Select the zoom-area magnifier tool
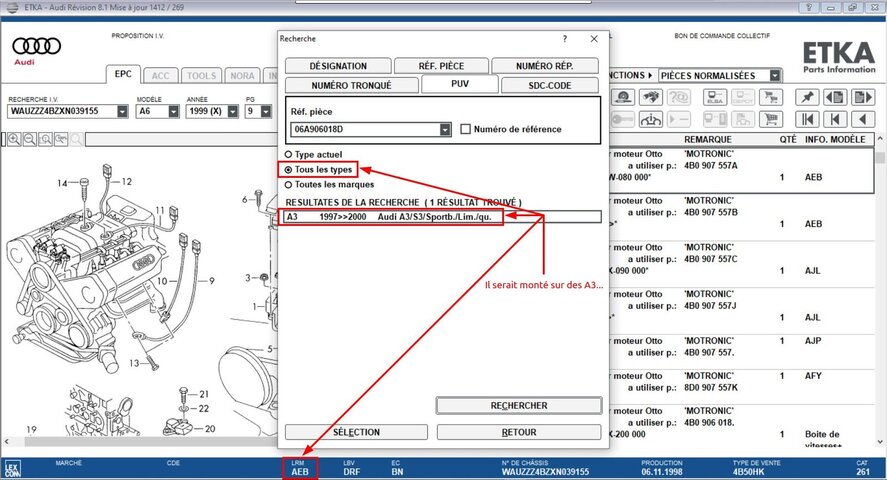This screenshot has width=887, height=480. 61,139
